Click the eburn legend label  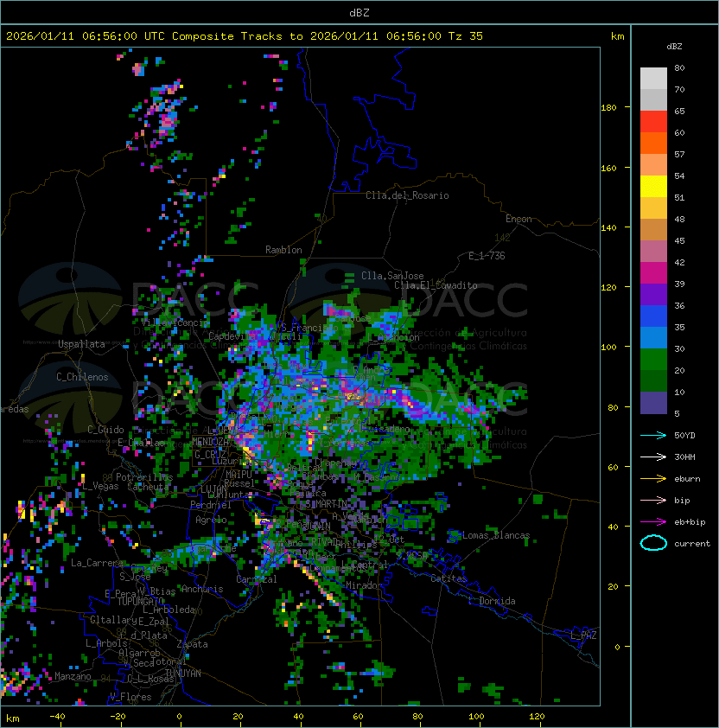click(x=687, y=479)
